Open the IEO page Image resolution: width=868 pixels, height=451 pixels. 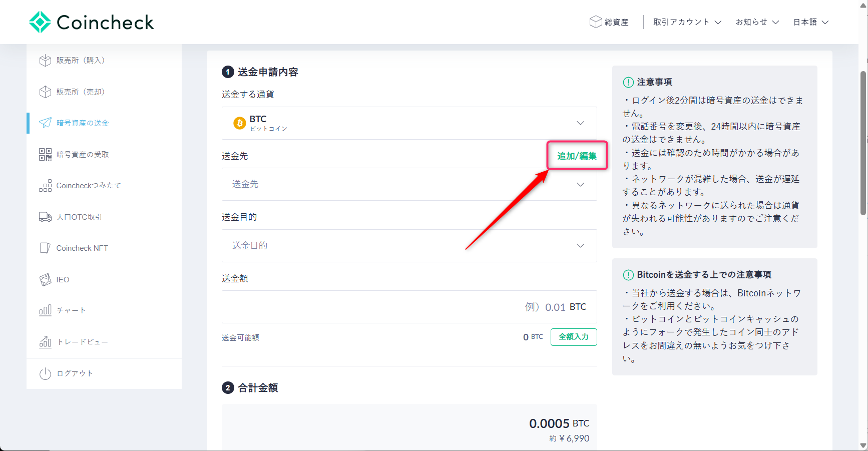62,279
